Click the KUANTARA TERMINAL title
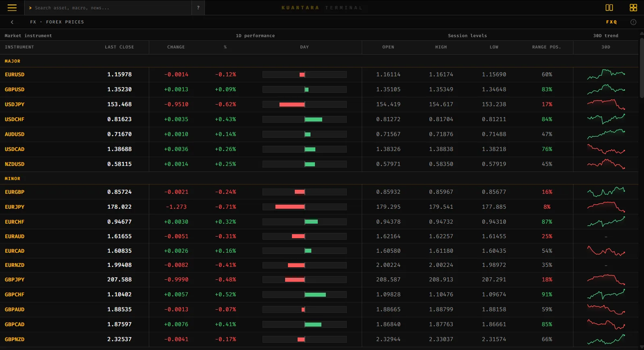Screen dimensions: 644x350 322,8
